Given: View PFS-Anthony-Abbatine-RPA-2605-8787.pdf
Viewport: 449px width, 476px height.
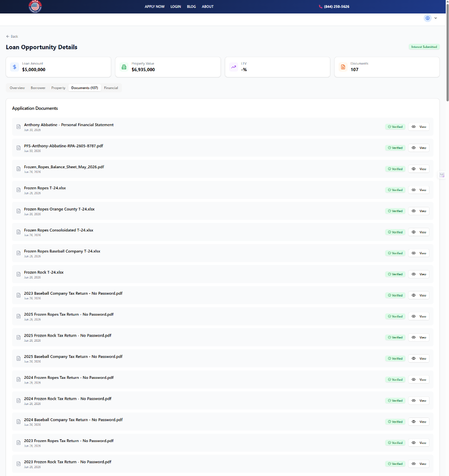Looking at the screenshot, I should [x=419, y=148].
